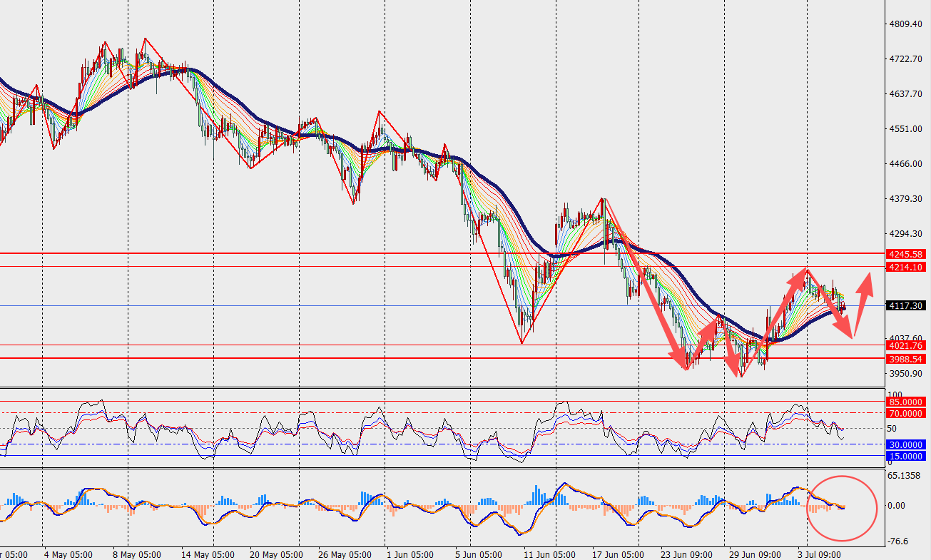The width and height of the screenshot is (931, 560).
Task: Click the 4021.76 red price label
Action: click(906, 345)
